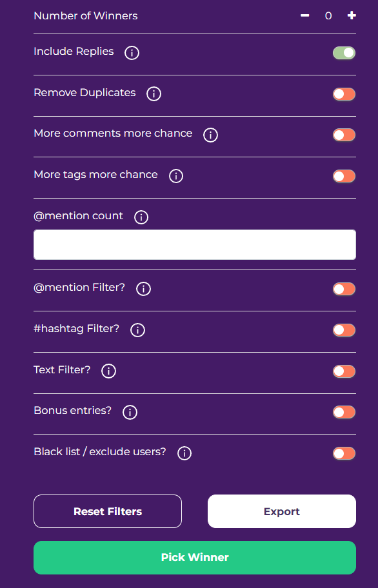378x588 pixels.
Task: Open the @mention count info icon
Action: click(141, 217)
